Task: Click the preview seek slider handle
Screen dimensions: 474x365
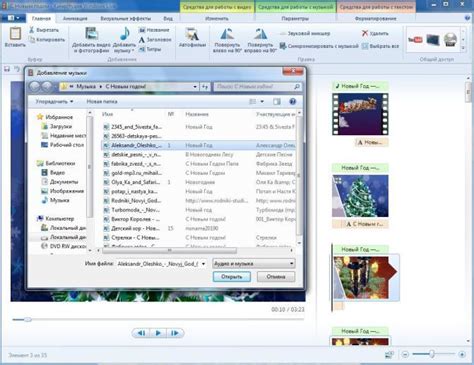Action: click(x=28, y=319)
